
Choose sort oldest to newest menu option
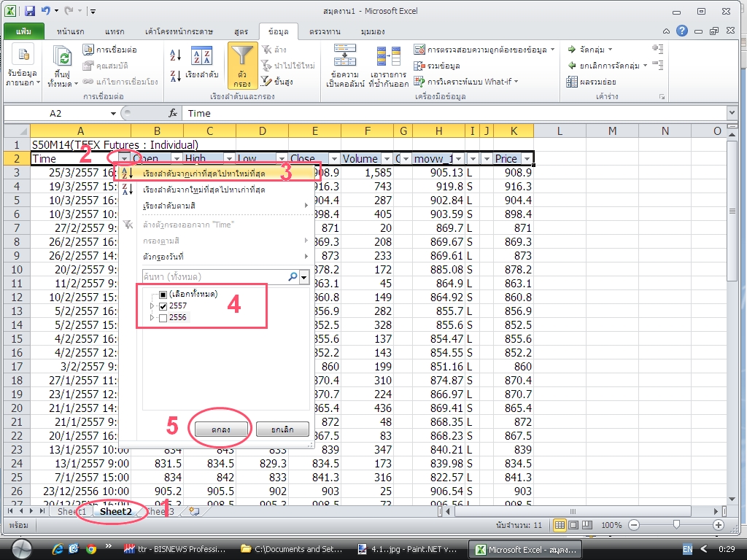point(216,174)
